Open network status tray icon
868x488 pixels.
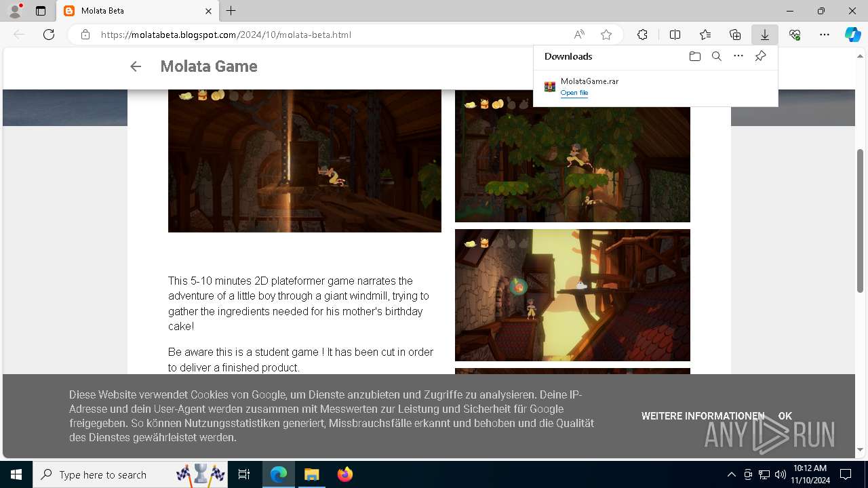(x=764, y=474)
